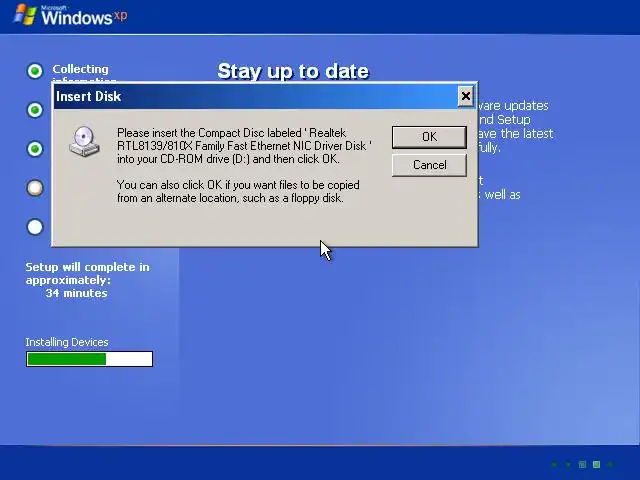Click the green bullet beside Collecting information
Image resolution: width=640 pixels, height=480 pixels.
tap(35, 71)
